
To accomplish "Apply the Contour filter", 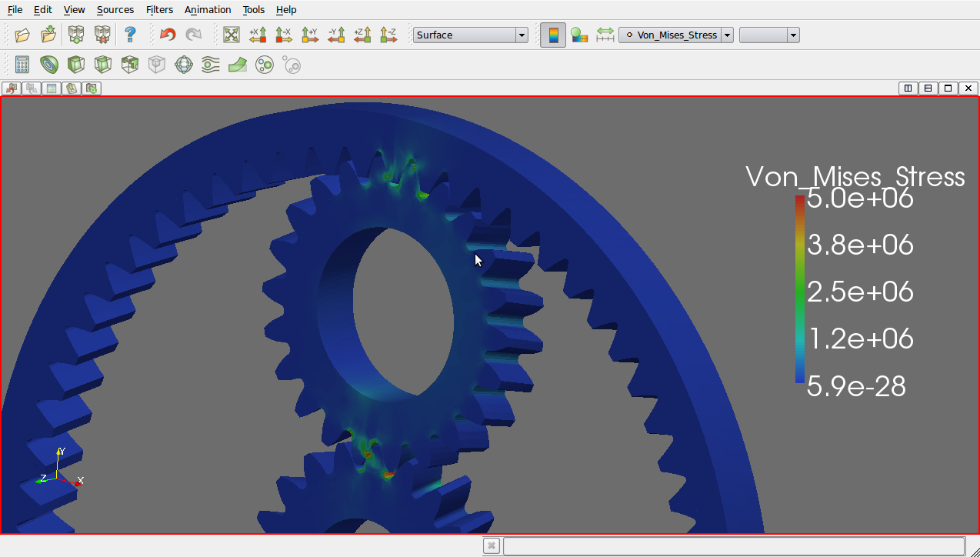I will [49, 65].
